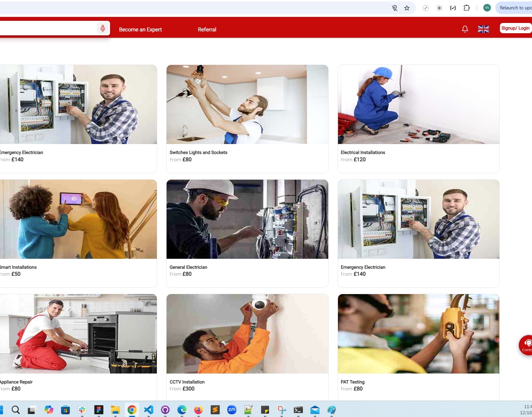Open the General Electrician title link

188,267
